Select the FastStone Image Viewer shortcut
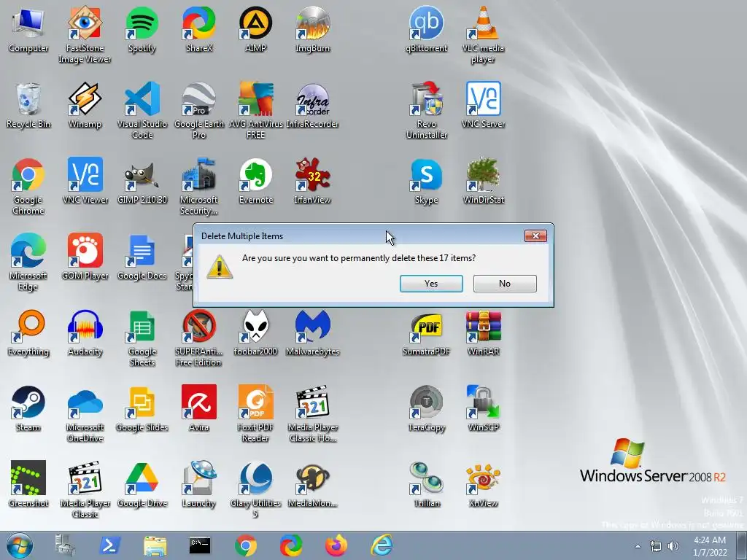747x560 pixels. click(85, 35)
